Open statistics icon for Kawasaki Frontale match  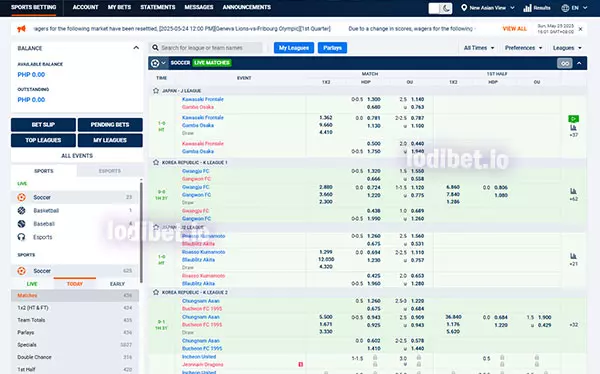(x=573, y=128)
